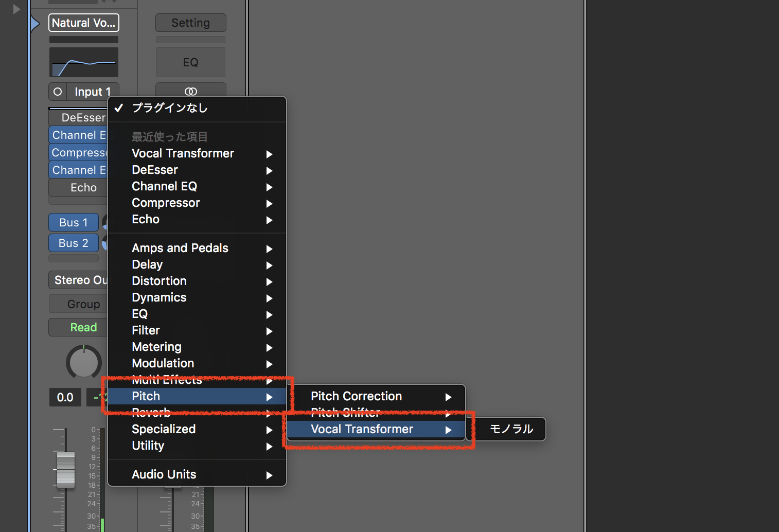Expand the Filter submenu

tap(197, 330)
